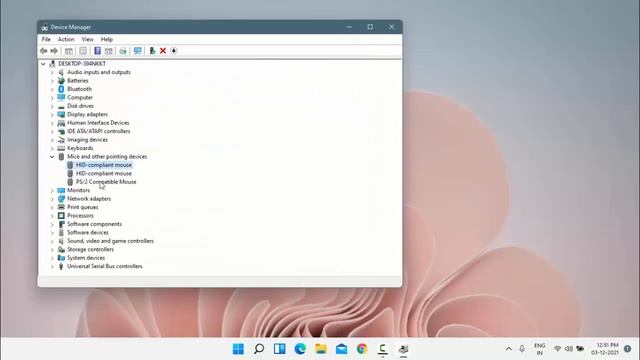Toggle the Show/Hide Console Tree toolbar icon
The image size is (640, 360).
(69, 51)
